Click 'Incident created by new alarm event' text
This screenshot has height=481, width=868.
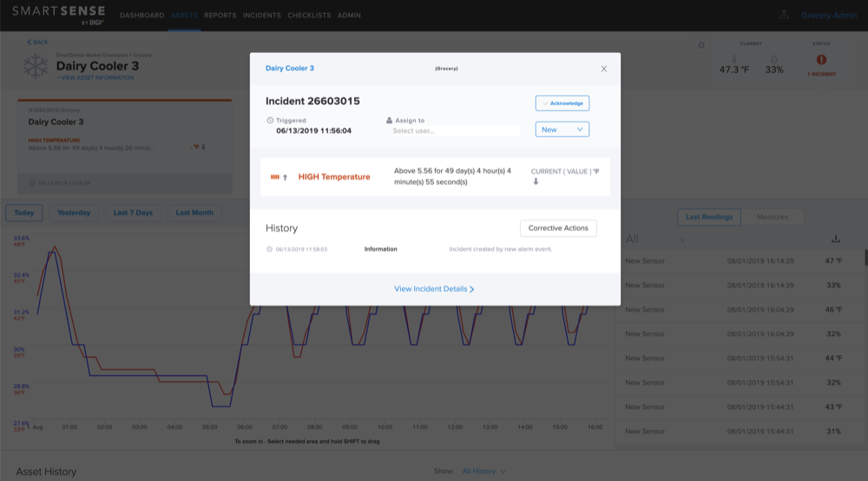[x=501, y=249]
